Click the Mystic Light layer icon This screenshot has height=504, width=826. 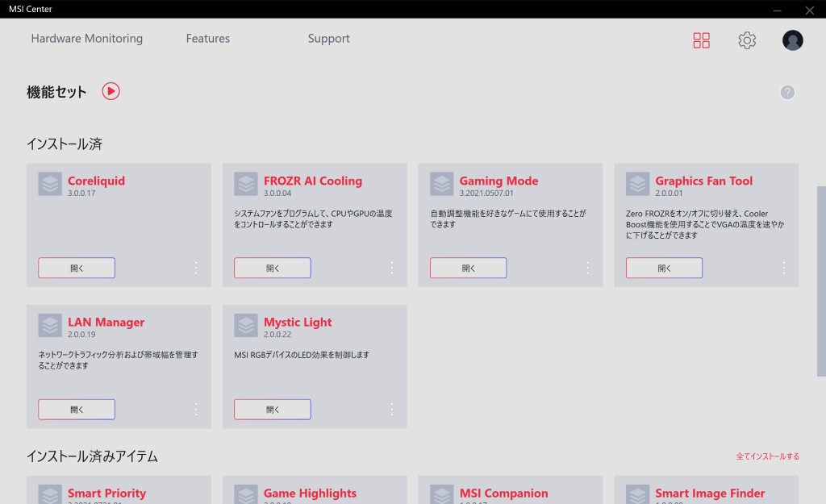click(x=246, y=326)
